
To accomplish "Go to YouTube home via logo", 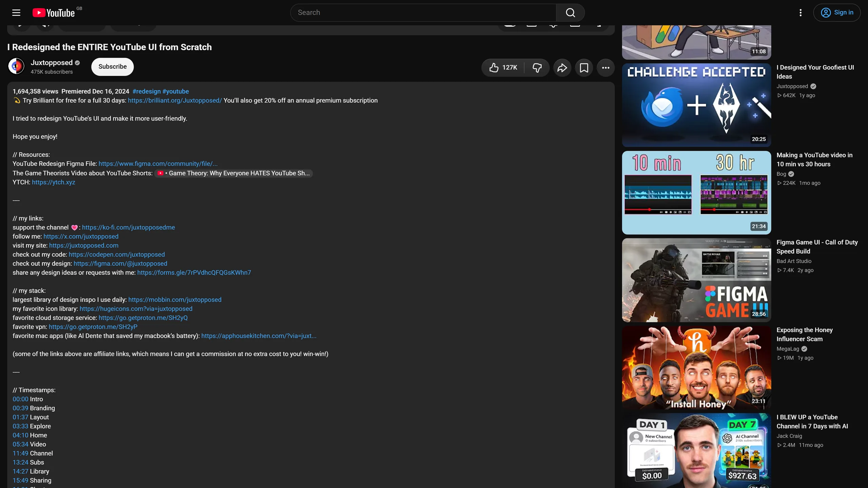I will pyautogui.click(x=54, y=13).
